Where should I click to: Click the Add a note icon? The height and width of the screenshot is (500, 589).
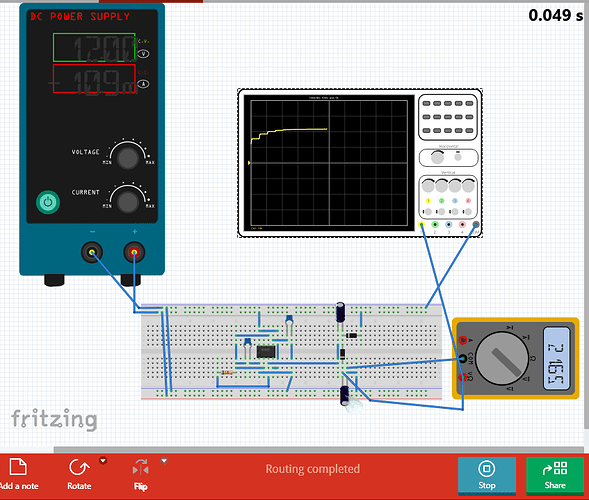pyautogui.click(x=18, y=467)
